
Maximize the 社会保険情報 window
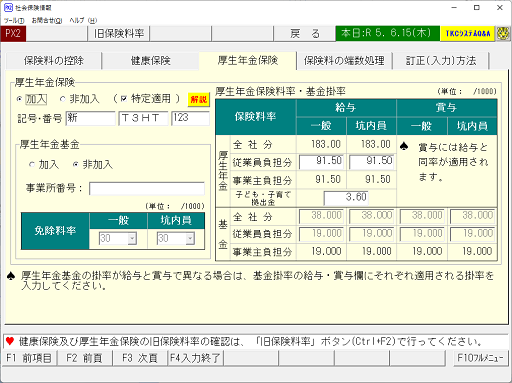(x=477, y=8)
